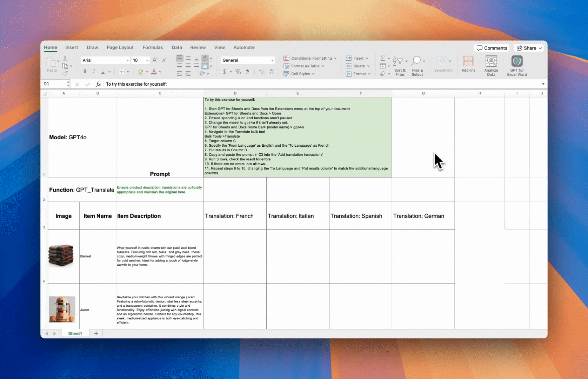This screenshot has height=379, width=588.
Task: Click the Decrease Decimal icon
Action: point(271,72)
